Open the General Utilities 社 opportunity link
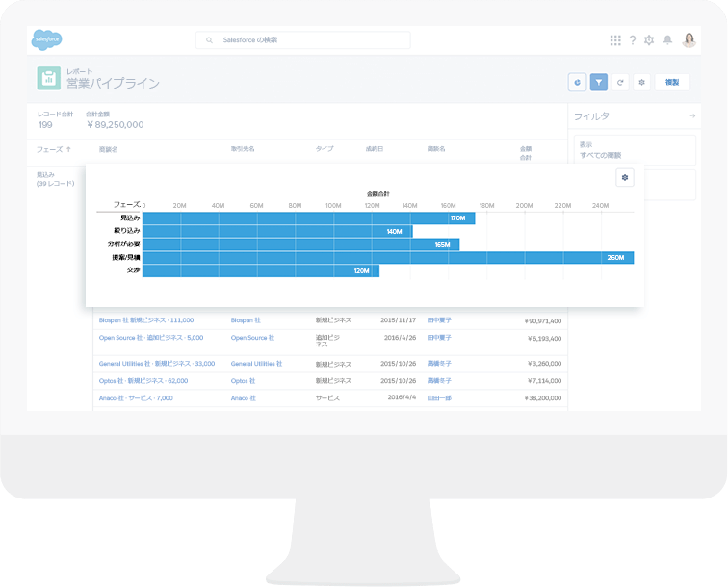 (156, 364)
